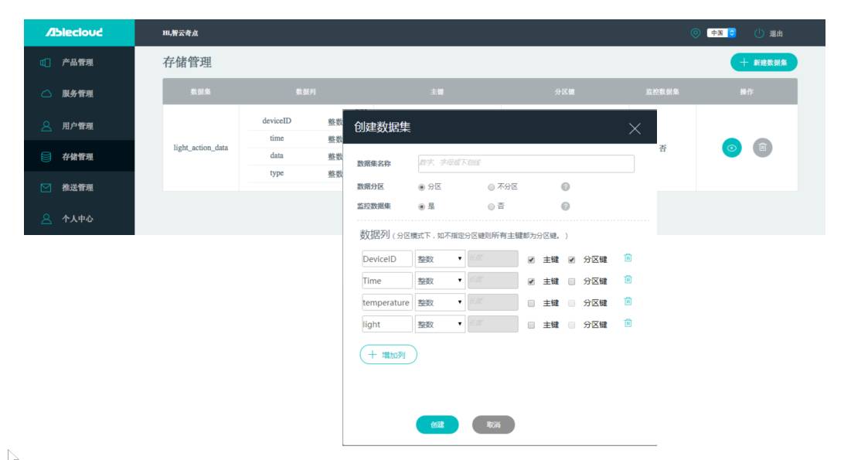Open 个人中心 in the sidebar

pos(79,219)
